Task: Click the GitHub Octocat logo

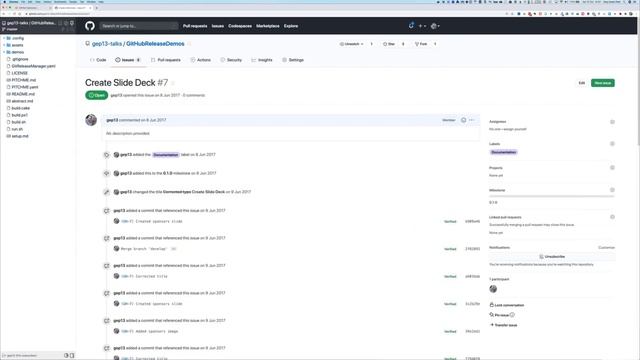Action: coord(90,26)
